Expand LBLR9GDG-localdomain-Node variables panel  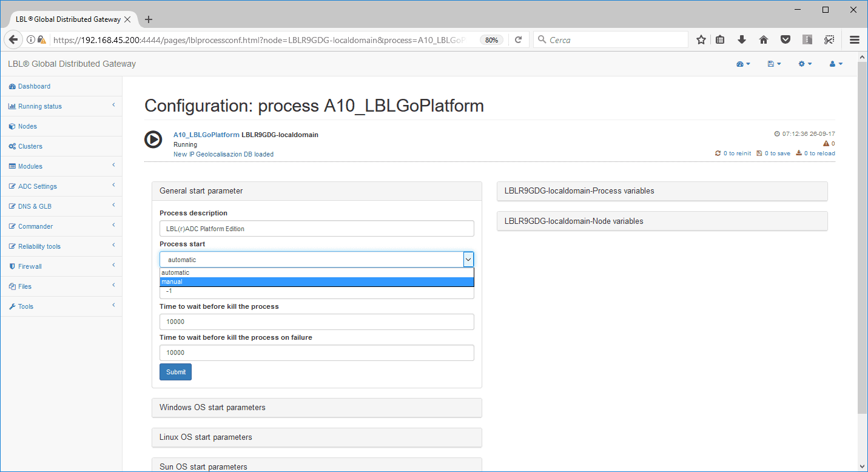(x=662, y=221)
